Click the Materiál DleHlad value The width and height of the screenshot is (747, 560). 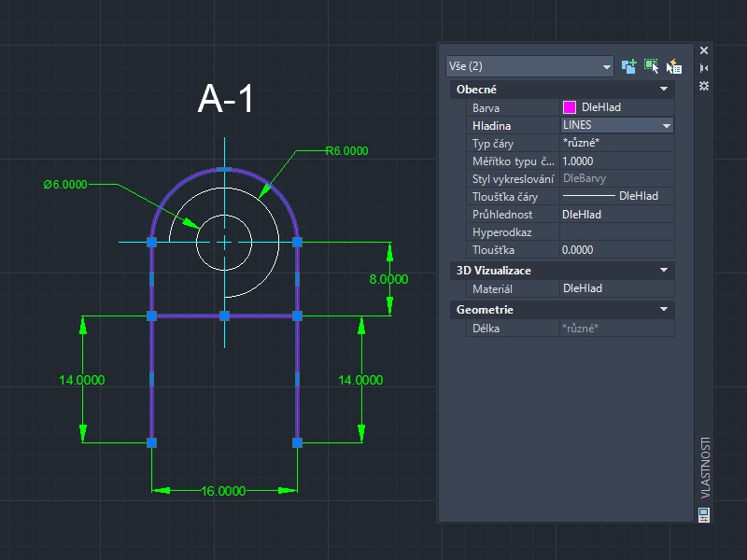point(616,289)
